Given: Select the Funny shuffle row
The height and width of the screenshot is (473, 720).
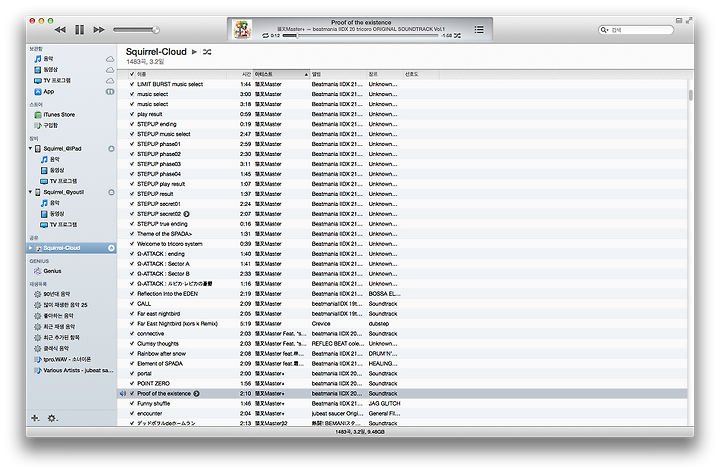Looking at the screenshot, I should click(x=402, y=403).
